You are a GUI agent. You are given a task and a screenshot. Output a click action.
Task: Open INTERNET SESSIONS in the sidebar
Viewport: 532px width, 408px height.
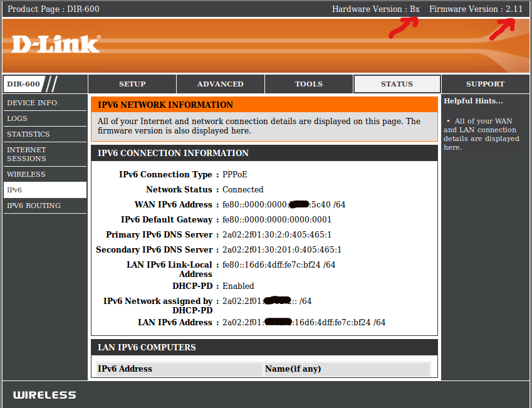(x=27, y=154)
